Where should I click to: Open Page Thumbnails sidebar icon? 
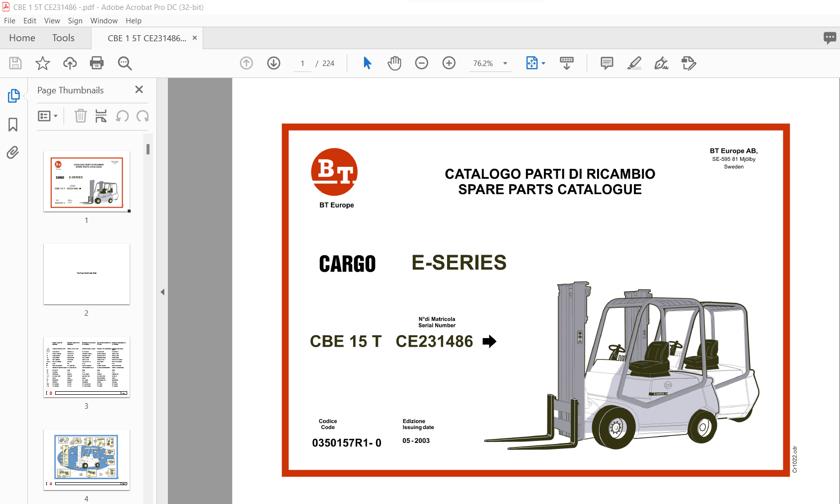[x=13, y=95]
